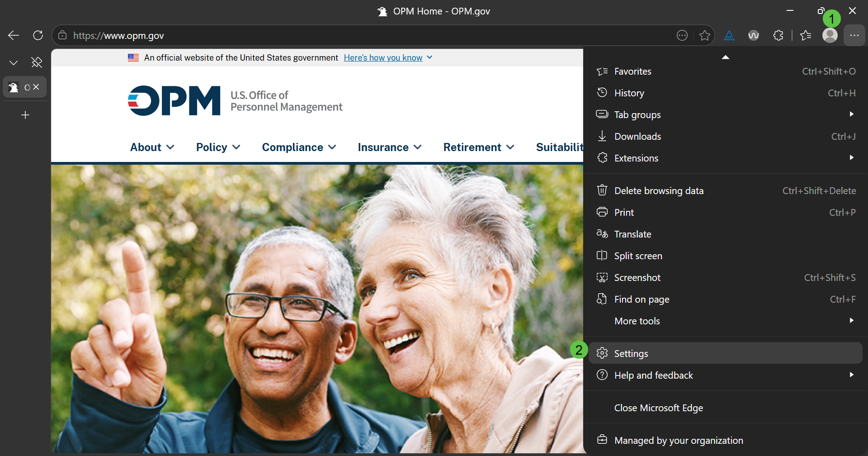
Task: Expand the About navigation dropdown
Action: (x=152, y=147)
